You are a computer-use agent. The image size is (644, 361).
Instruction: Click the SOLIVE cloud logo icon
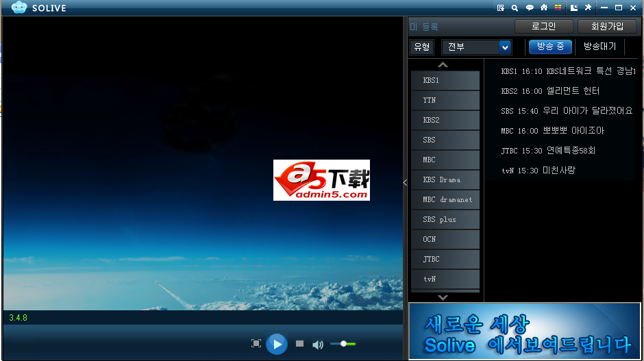(19, 8)
